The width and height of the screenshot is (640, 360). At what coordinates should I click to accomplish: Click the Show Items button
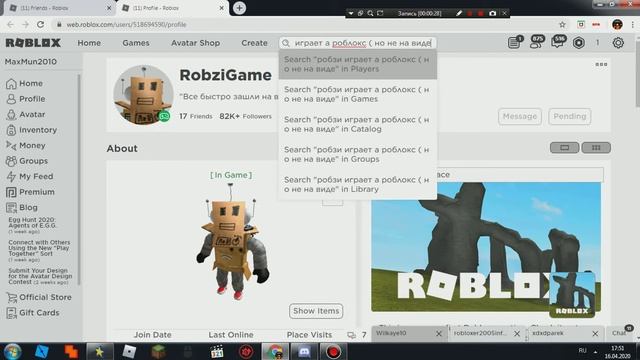tap(316, 311)
